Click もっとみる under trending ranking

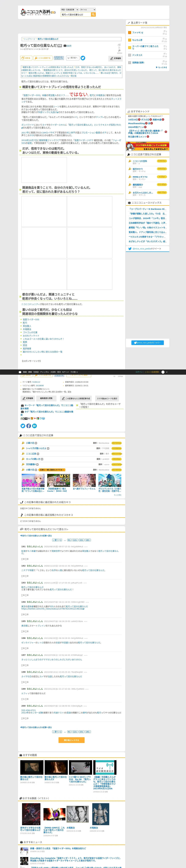[x=161, y=67]
